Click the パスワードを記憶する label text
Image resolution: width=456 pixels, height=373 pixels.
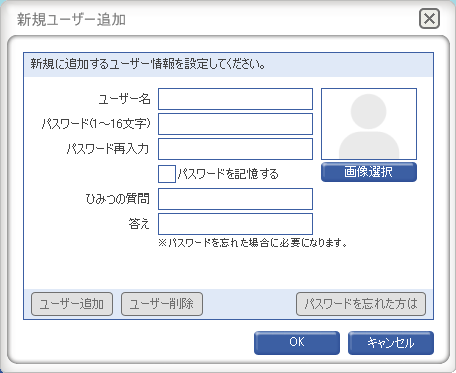[x=228, y=174]
